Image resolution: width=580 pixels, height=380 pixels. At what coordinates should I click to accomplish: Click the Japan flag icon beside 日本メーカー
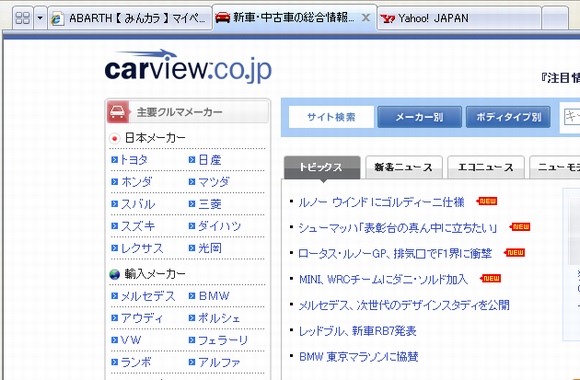click(115, 138)
